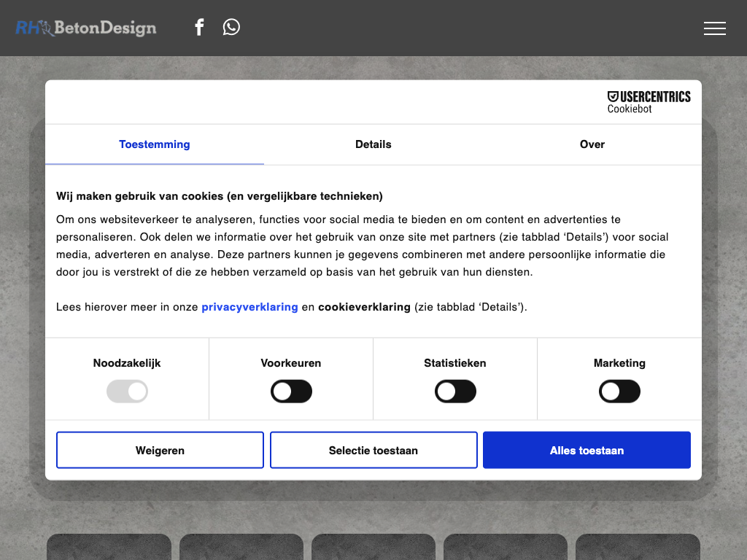The height and width of the screenshot is (560, 747).
Task: Open the privacyverklaring link
Action: pyautogui.click(x=249, y=307)
